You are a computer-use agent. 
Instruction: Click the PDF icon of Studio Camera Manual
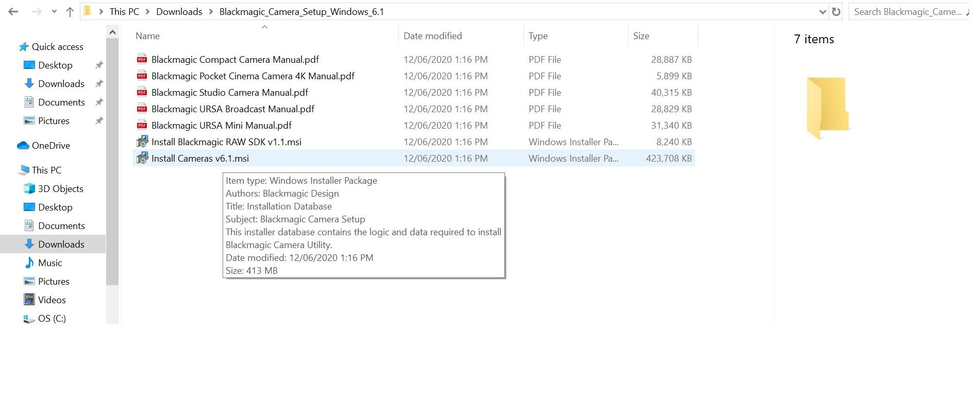point(142,92)
